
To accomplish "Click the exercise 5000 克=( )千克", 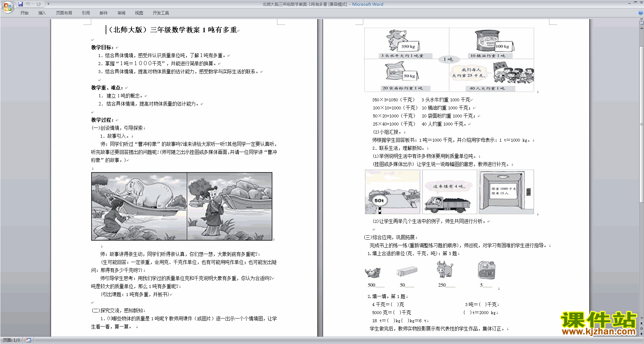I will pyautogui.click(x=391, y=312).
